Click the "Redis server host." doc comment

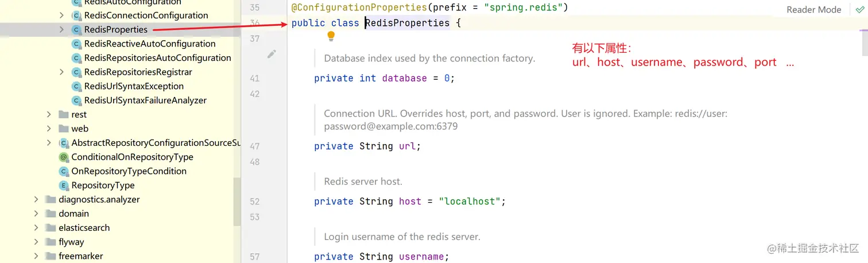pyautogui.click(x=363, y=181)
